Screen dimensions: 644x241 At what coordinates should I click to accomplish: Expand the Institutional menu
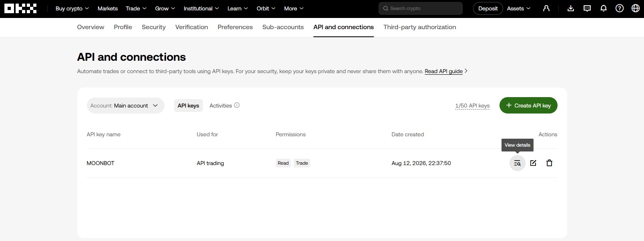tap(201, 8)
